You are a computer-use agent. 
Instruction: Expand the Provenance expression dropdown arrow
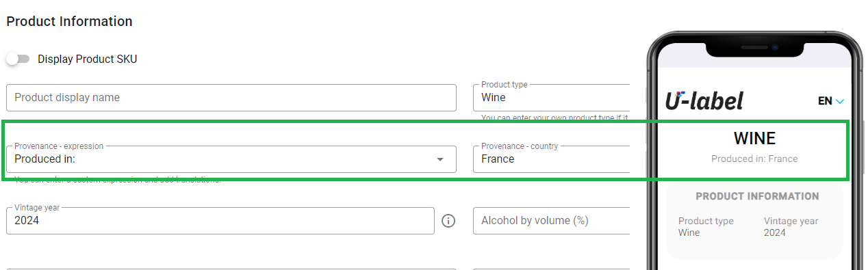click(x=440, y=159)
